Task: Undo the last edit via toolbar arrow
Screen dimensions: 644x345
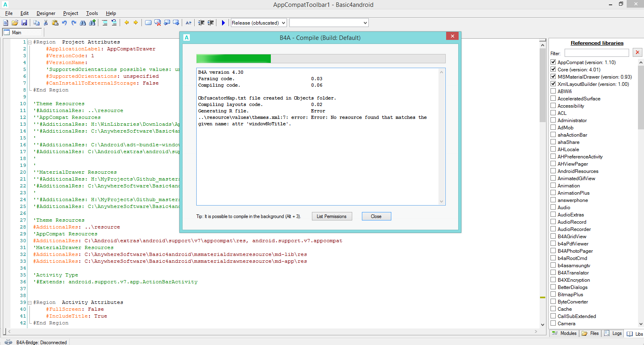Action: point(64,23)
